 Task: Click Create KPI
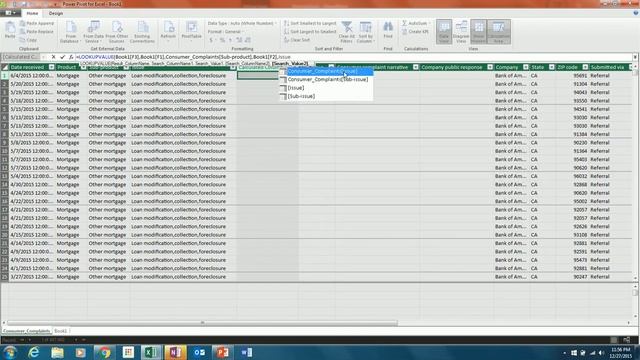415,31
